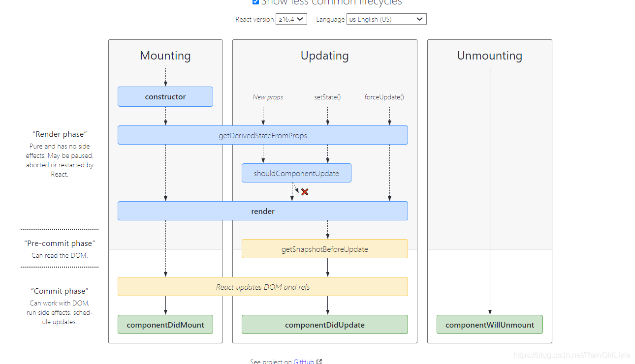Select the getSnapshotBeforeUpdate box

324,249
